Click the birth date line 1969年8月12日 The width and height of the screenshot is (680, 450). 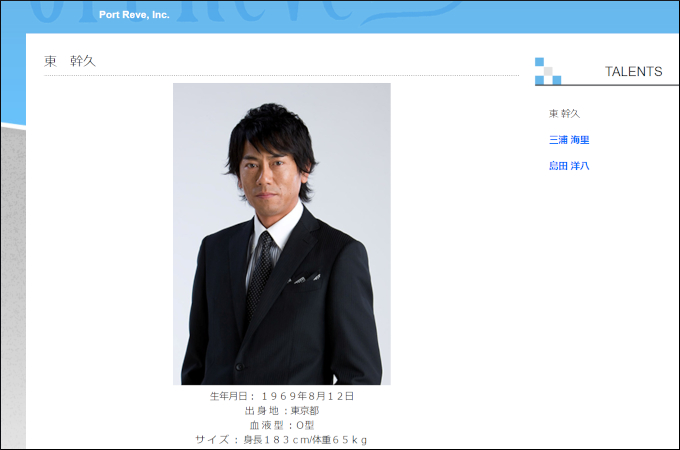(282, 396)
